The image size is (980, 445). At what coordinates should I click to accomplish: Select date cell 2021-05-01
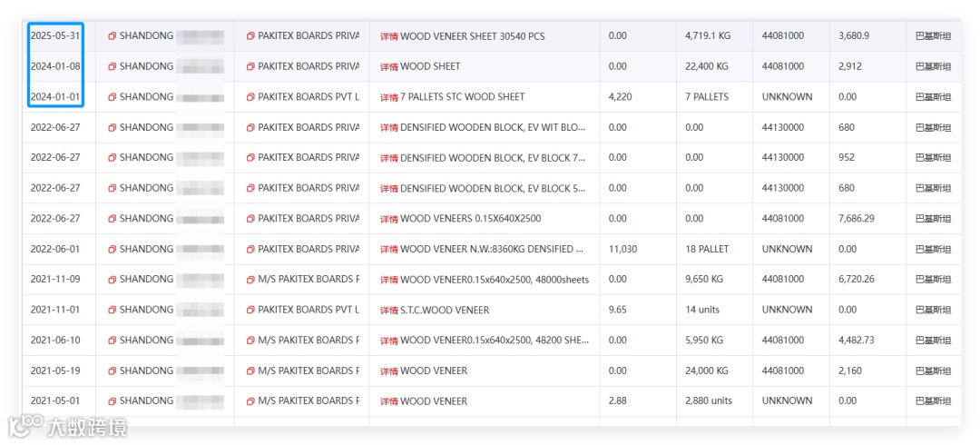click(55, 401)
